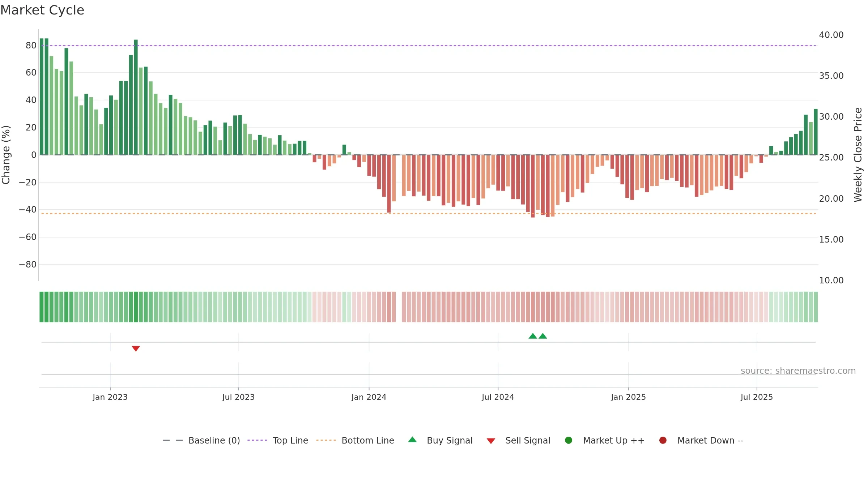Click the Jan 2024 axis label
The width and height of the screenshot is (868, 488).
coord(369,397)
